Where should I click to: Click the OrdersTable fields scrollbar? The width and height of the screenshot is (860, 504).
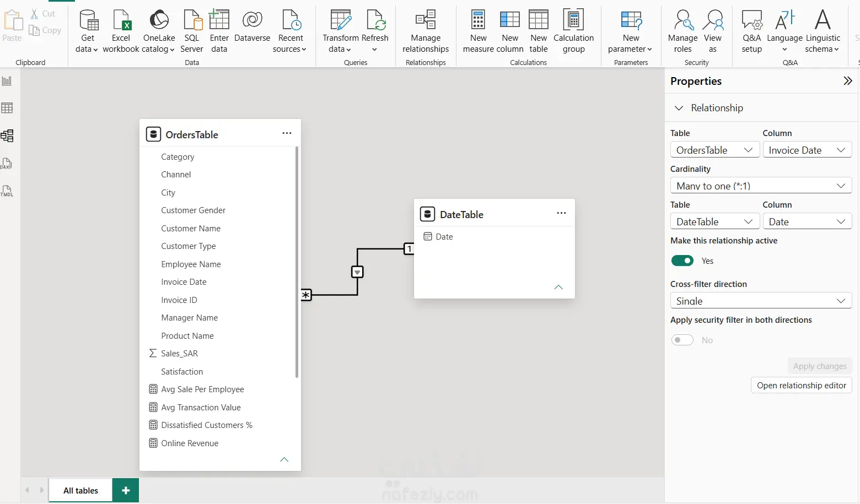[297, 262]
